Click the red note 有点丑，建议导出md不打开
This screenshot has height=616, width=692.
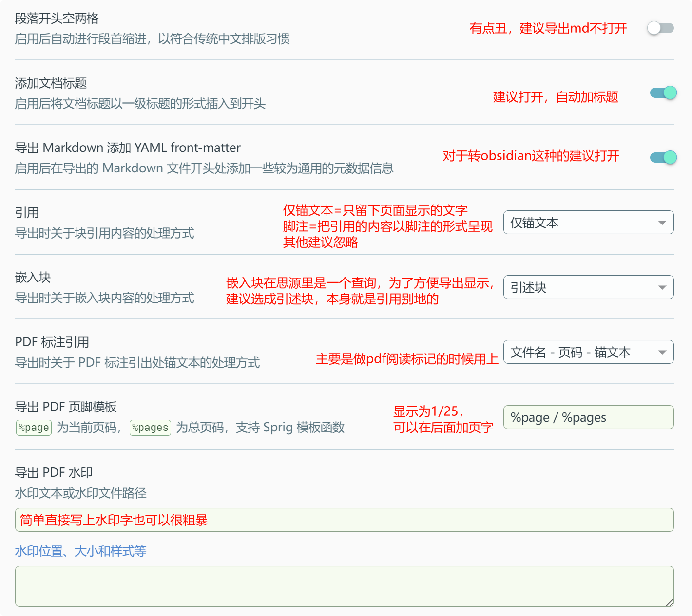[x=548, y=28]
